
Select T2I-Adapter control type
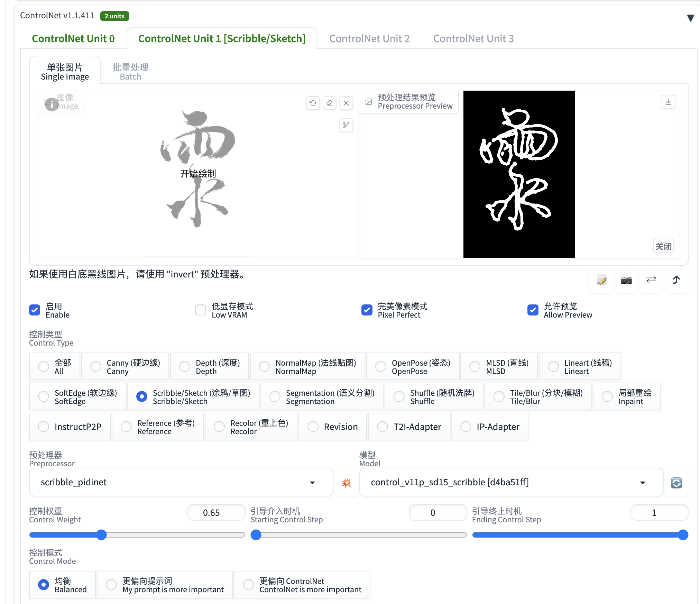click(409, 427)
